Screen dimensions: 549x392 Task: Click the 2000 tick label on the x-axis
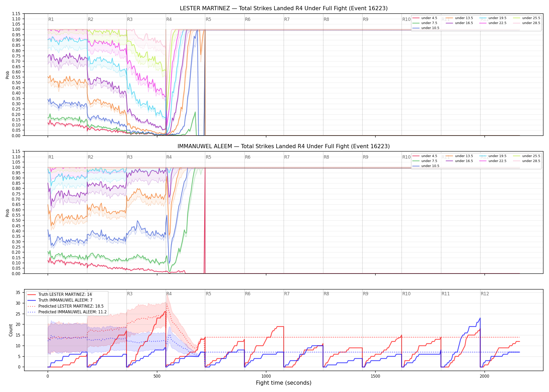(x=484, y=376)
